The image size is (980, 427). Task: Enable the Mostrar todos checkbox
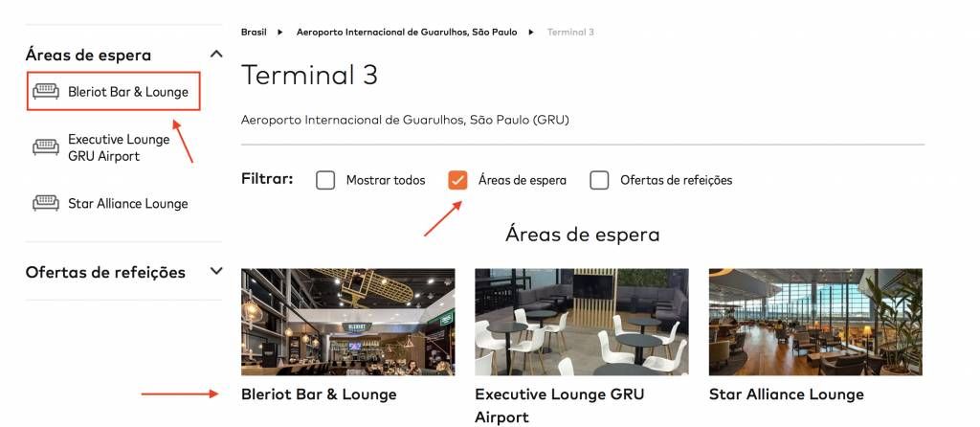coord(325,181)
